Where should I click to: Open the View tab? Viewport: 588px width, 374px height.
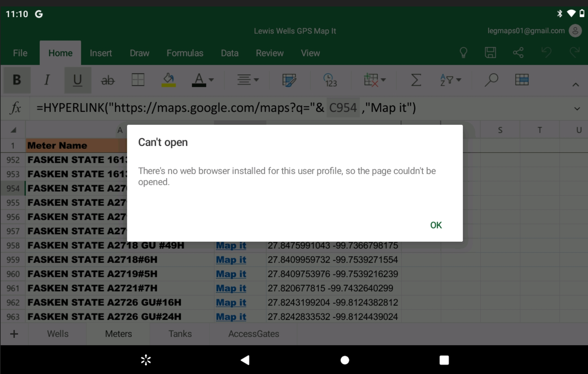point(310,53)
